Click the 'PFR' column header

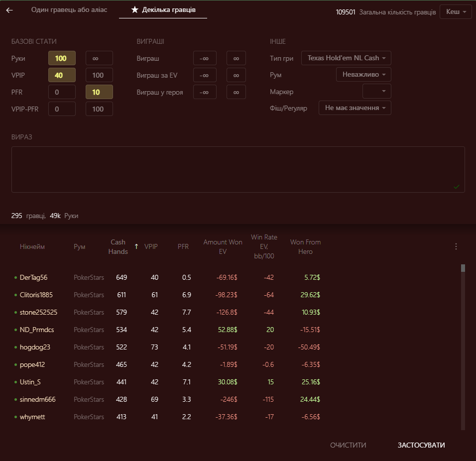(183, 246)
